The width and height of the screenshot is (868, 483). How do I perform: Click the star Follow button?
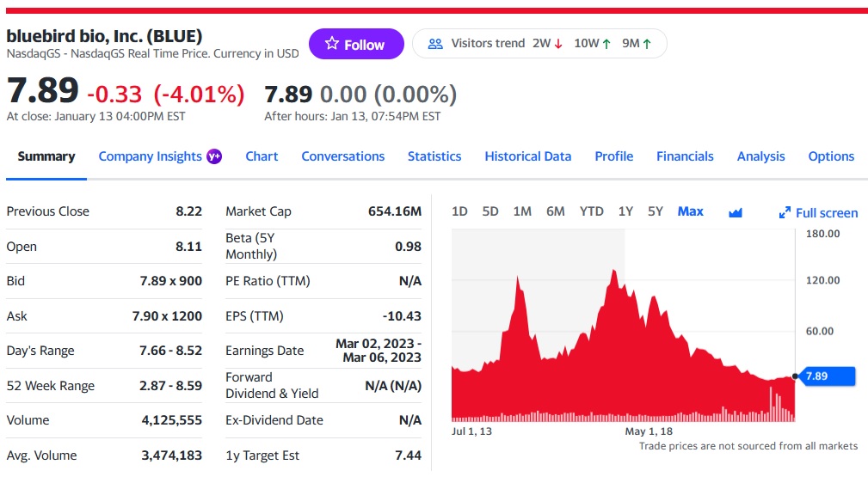pos(355,45)
